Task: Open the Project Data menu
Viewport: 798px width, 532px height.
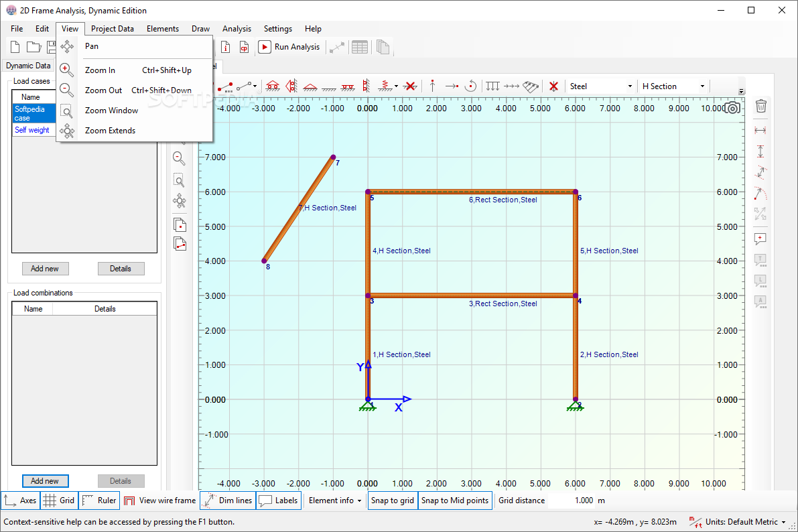Action: [x=113, y=29]
